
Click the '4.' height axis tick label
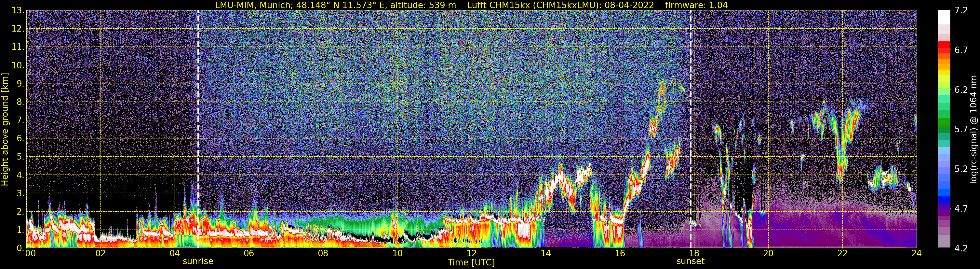(x=20, y=175)
